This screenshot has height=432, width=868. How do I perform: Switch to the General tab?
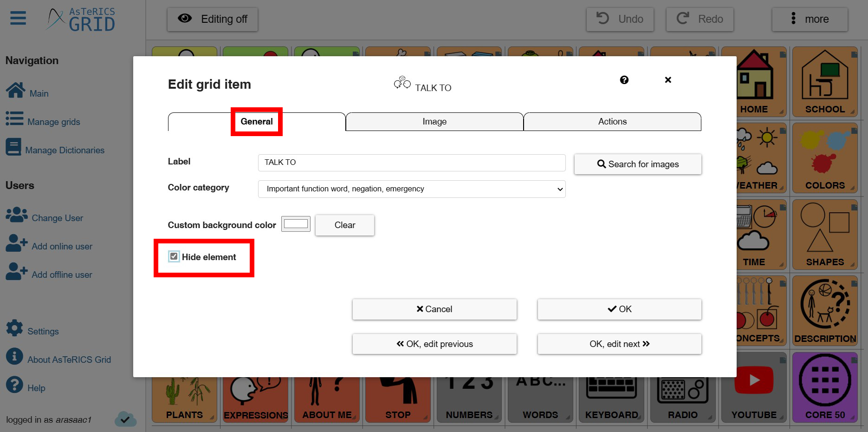pyautogui.click(x=257, y=122)
